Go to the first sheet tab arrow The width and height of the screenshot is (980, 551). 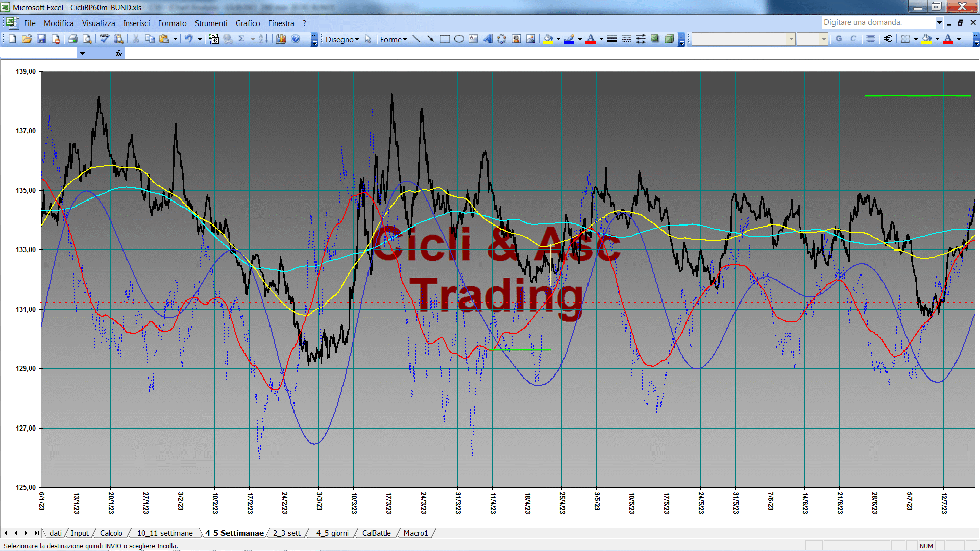(6, 533)
